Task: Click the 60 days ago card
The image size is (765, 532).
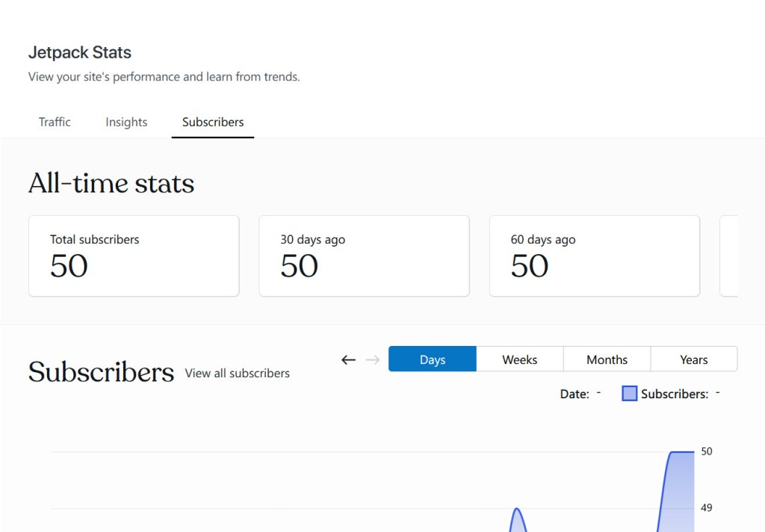Action: click(x=594, y=256)
